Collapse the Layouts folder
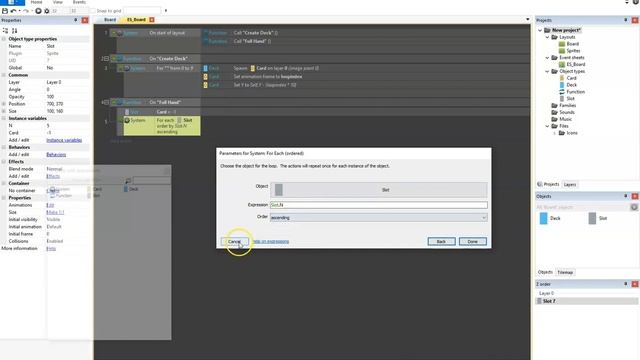This screenshot has height=360, width=640. 547,37
